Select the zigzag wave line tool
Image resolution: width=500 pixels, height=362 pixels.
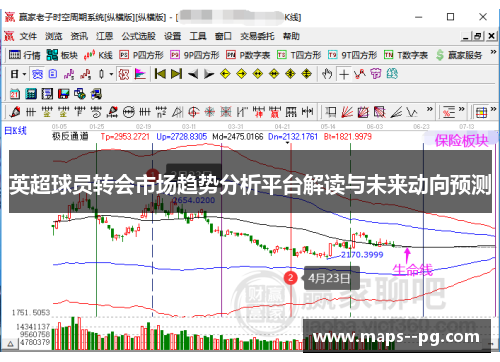click(x=412, y=112)
